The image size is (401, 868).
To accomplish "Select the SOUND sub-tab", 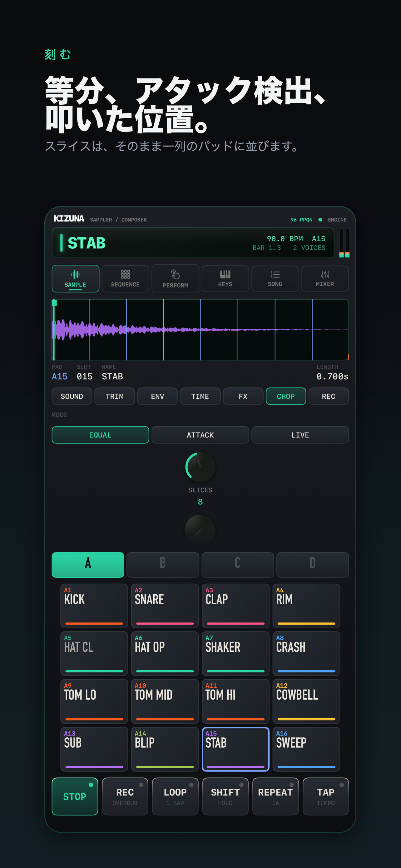I will tap(72, 396).
